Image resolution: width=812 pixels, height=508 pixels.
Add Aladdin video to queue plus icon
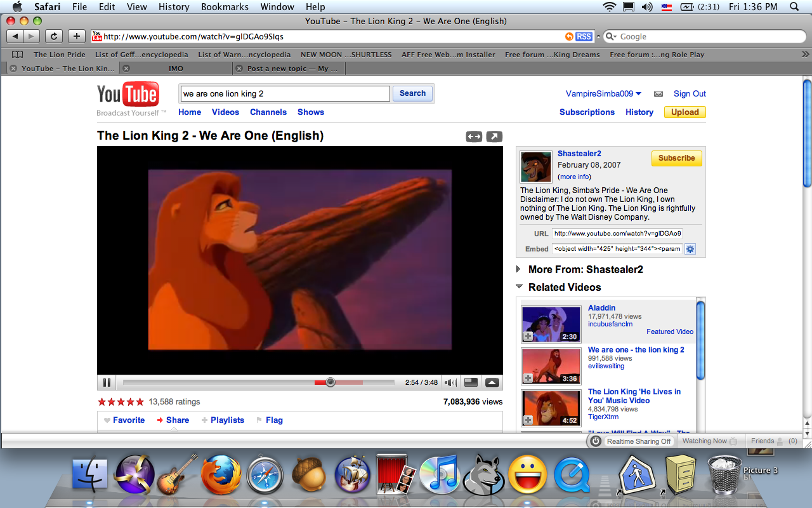(x=528, y=336)
